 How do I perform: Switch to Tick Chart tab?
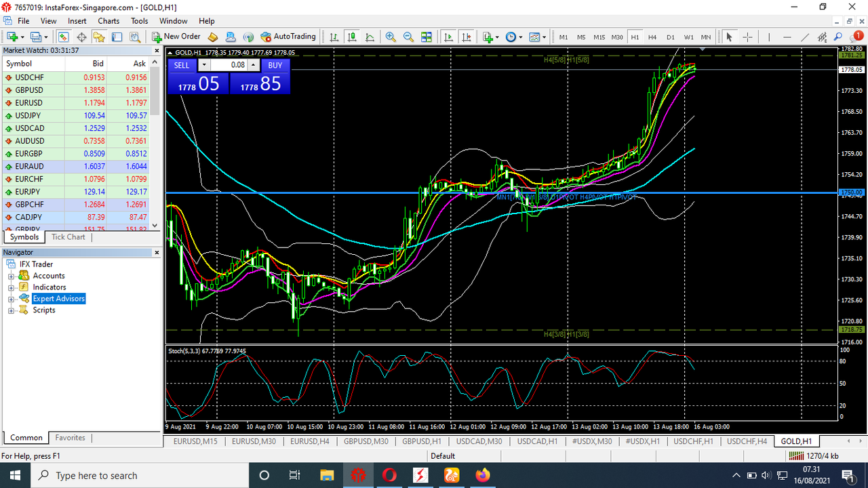pos(68,237)
